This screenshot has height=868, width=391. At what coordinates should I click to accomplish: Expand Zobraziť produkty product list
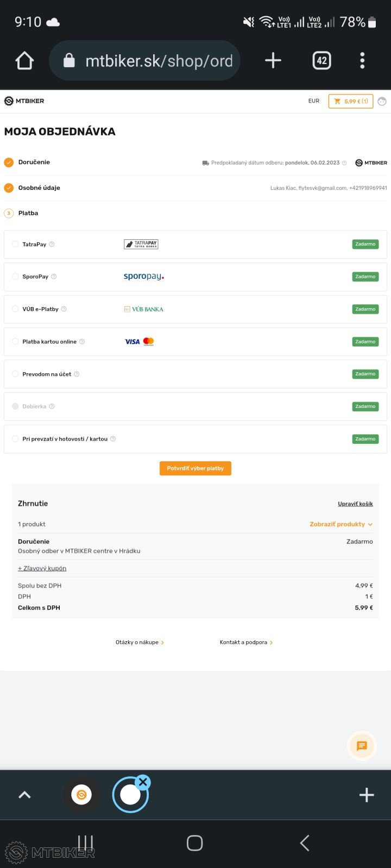pos(340,525)
